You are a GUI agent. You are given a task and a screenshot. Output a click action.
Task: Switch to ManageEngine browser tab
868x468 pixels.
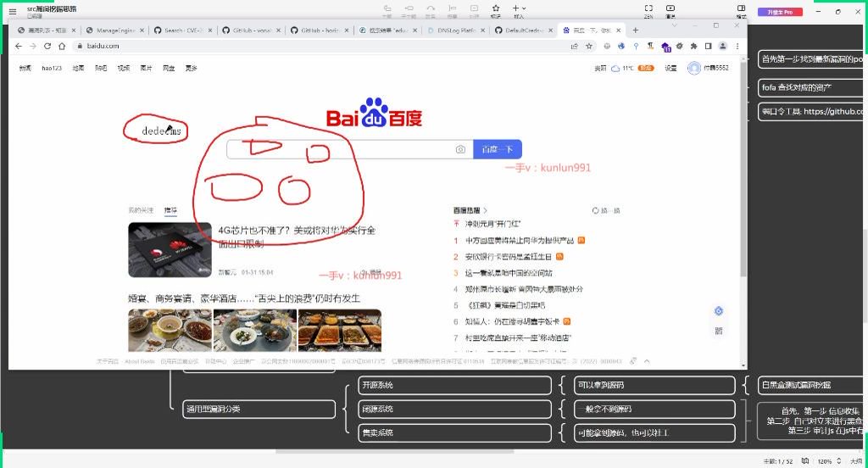(114, 31)
